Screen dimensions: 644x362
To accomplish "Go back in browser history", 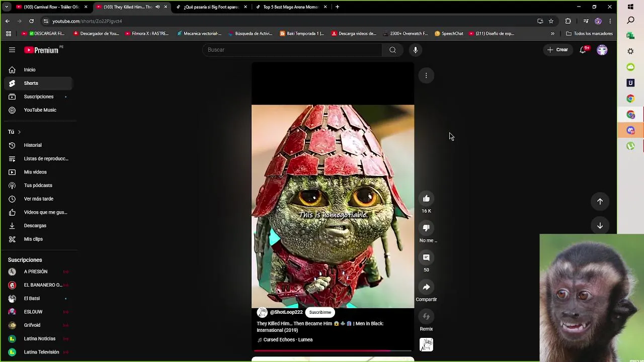I will tap(7, 21).
